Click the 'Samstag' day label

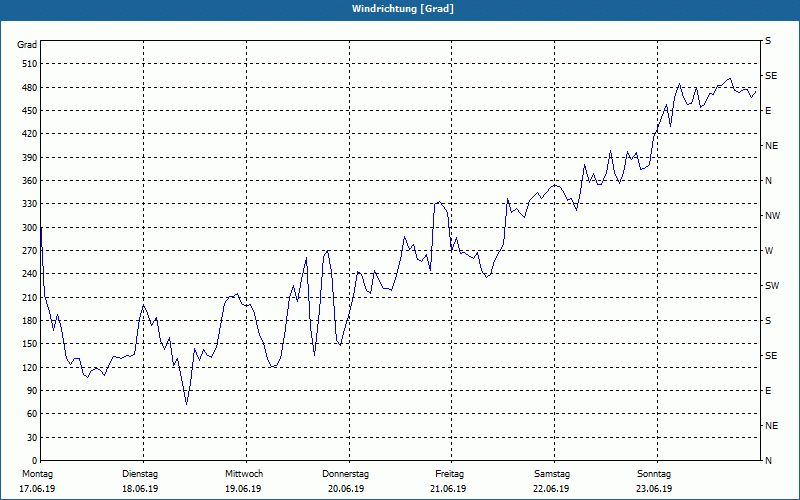[552, 474]
